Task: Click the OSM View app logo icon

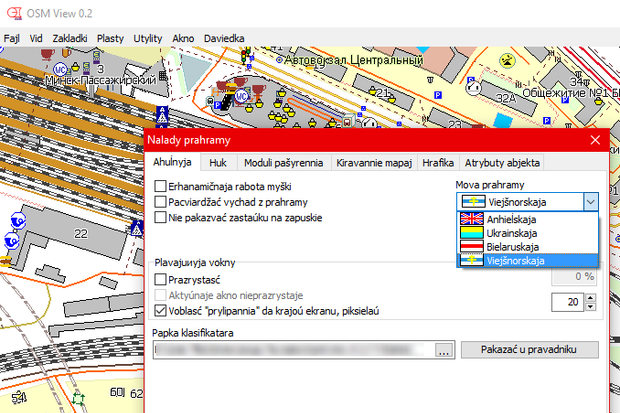Action: (13, 11)
